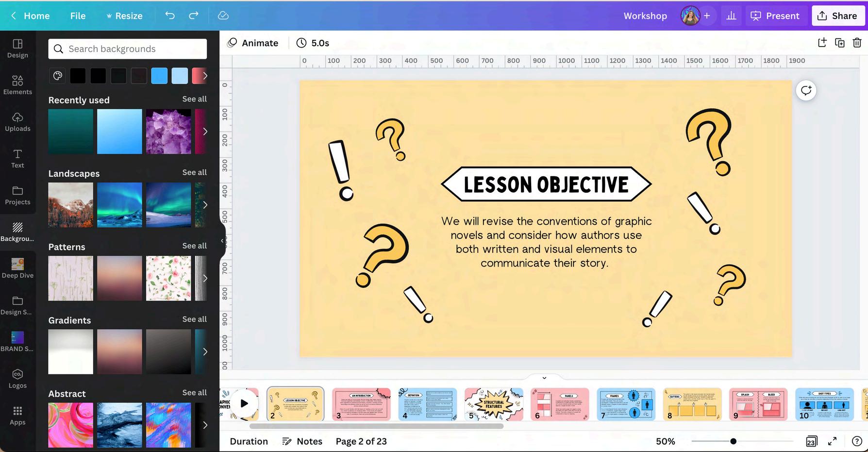
Task: Show more Gradients backgrounds with the arrow
Action: (x=205, y=352)
